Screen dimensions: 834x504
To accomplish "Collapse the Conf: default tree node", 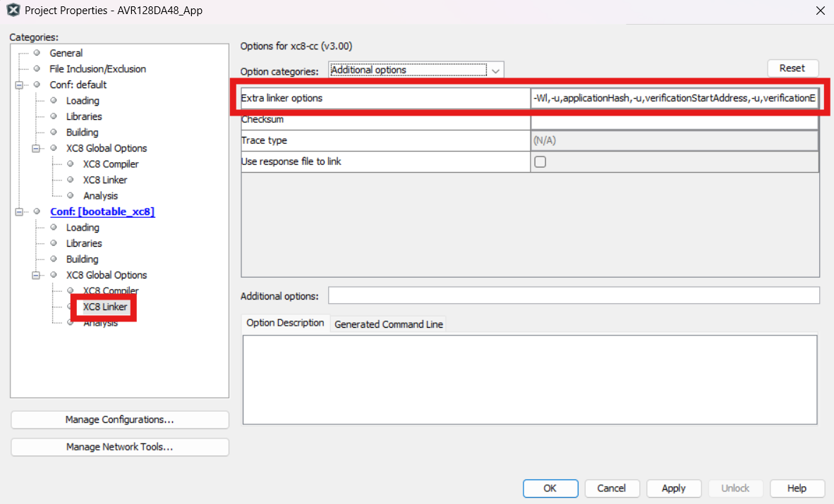I will [x=20, y=85].
